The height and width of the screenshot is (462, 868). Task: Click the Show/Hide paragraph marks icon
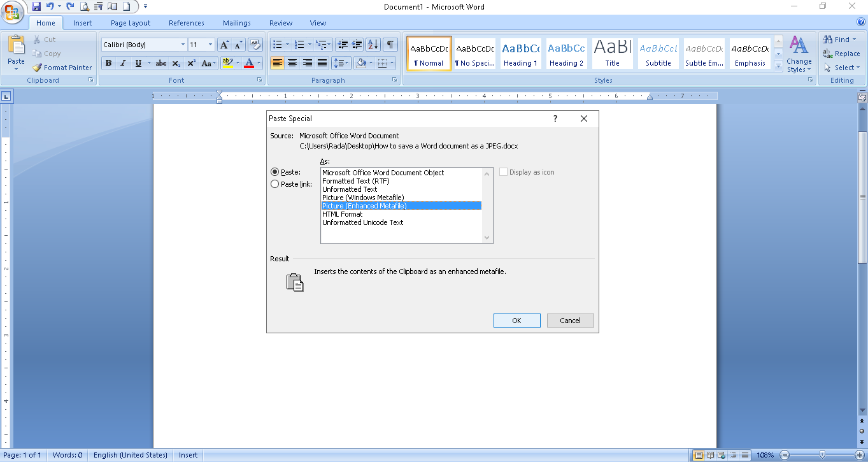point(389,45)
